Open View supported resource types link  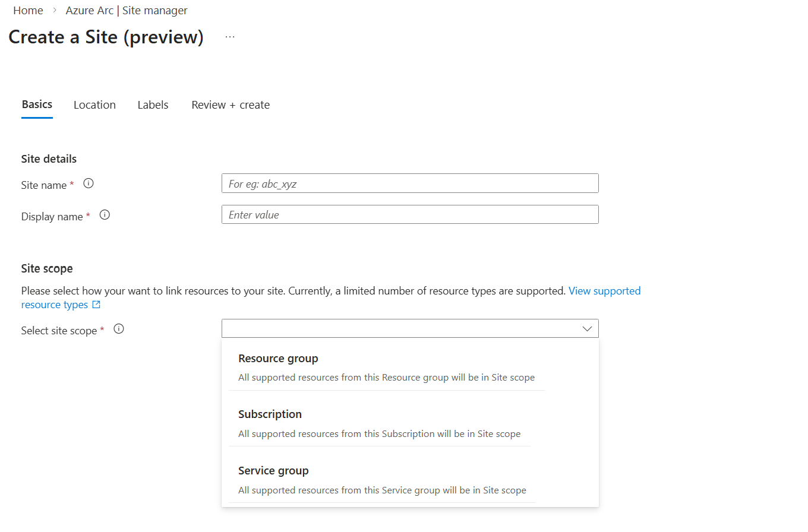[605, 291]
